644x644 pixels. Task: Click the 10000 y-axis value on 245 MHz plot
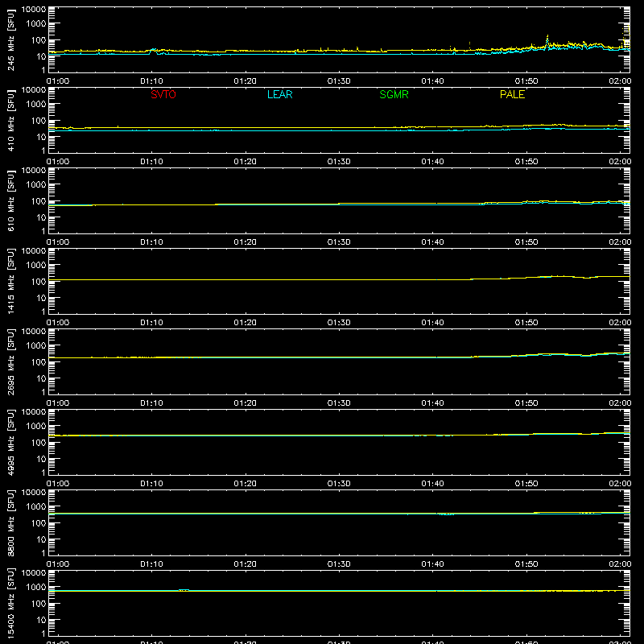[34, 10]
